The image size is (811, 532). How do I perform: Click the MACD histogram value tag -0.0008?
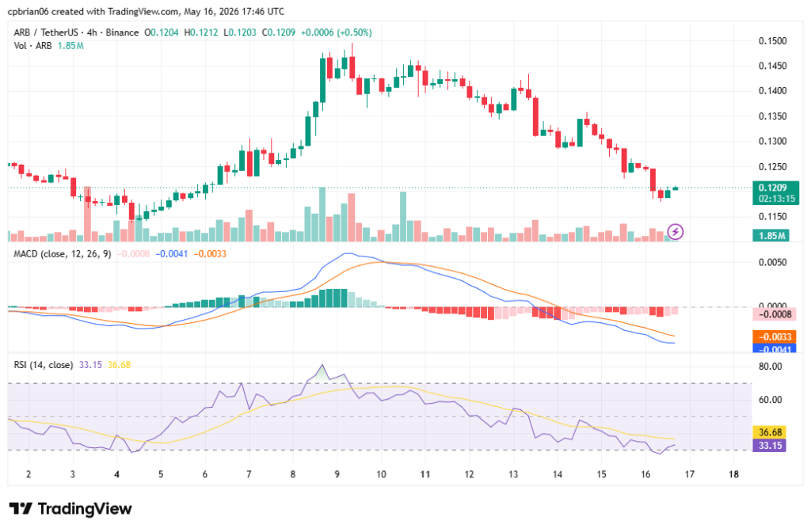click(x=775, y=313)
